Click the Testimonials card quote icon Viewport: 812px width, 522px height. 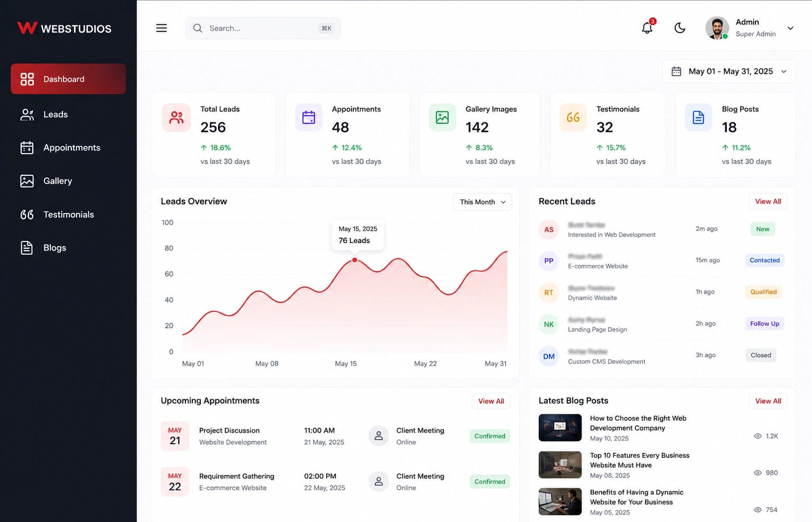tap(573, 117)
